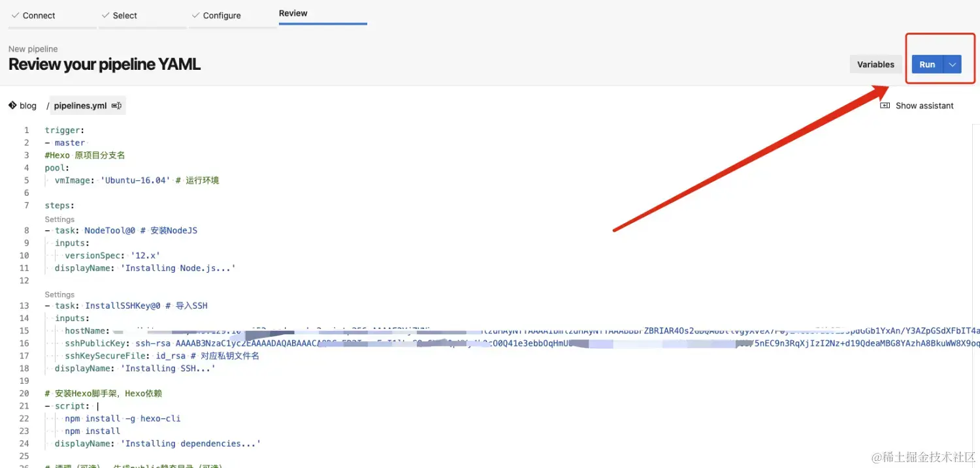Click the 'pool:' line

click(57, 168)
